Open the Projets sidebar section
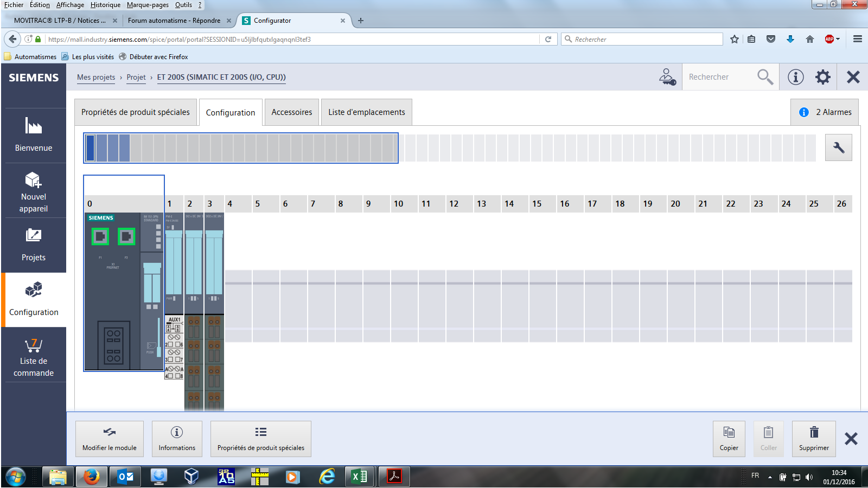Image resolution: width=868 pixels, height=488 pixels. [34, 245]
